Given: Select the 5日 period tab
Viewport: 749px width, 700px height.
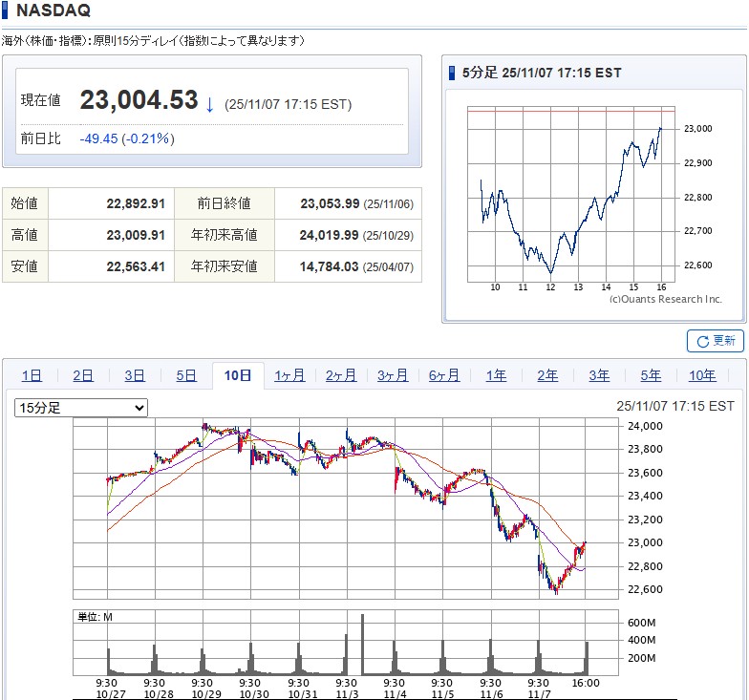Looking at the screenshot, I should pyautogui.click(x=186, y=375).
